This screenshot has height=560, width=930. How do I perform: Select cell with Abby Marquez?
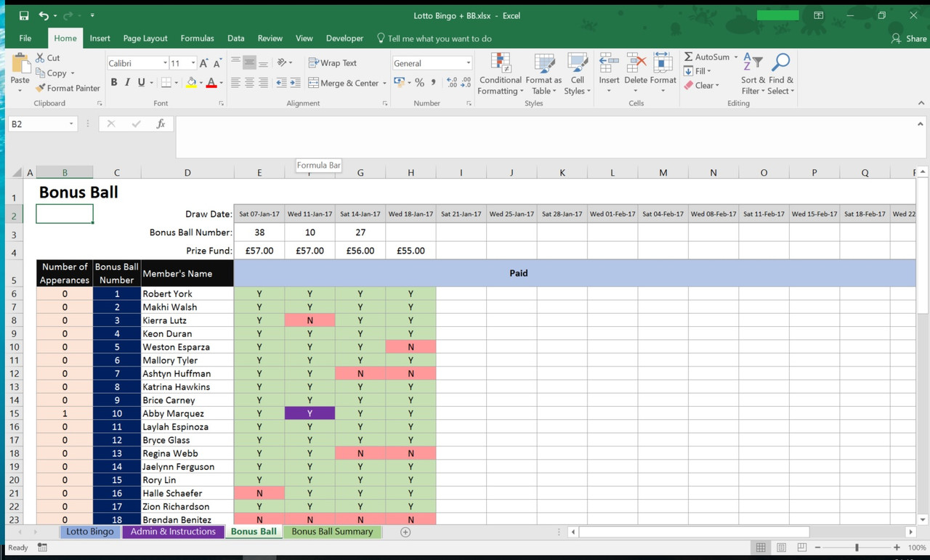[x=187, y=413]
